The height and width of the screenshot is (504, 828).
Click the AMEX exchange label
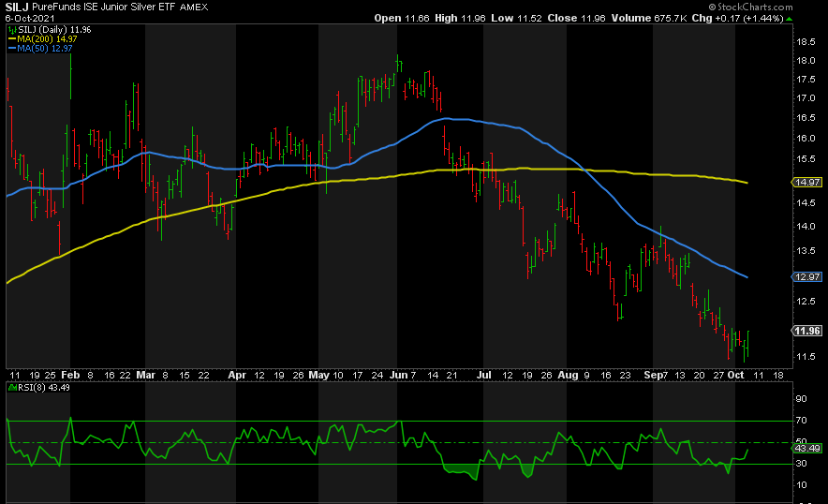point(194,7)
